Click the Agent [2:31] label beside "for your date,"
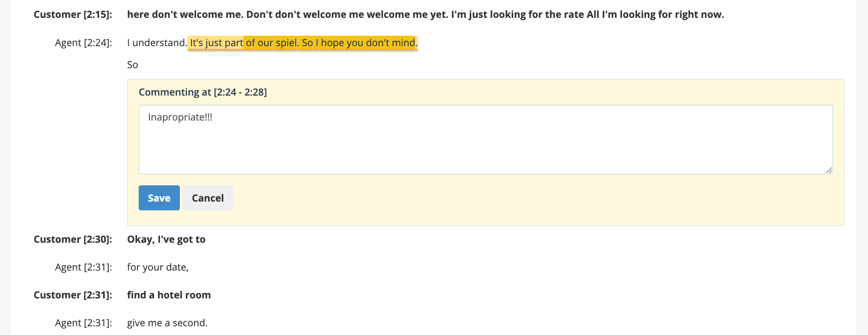Viewport: 868px width, 335px height. [x=83, y=267]
